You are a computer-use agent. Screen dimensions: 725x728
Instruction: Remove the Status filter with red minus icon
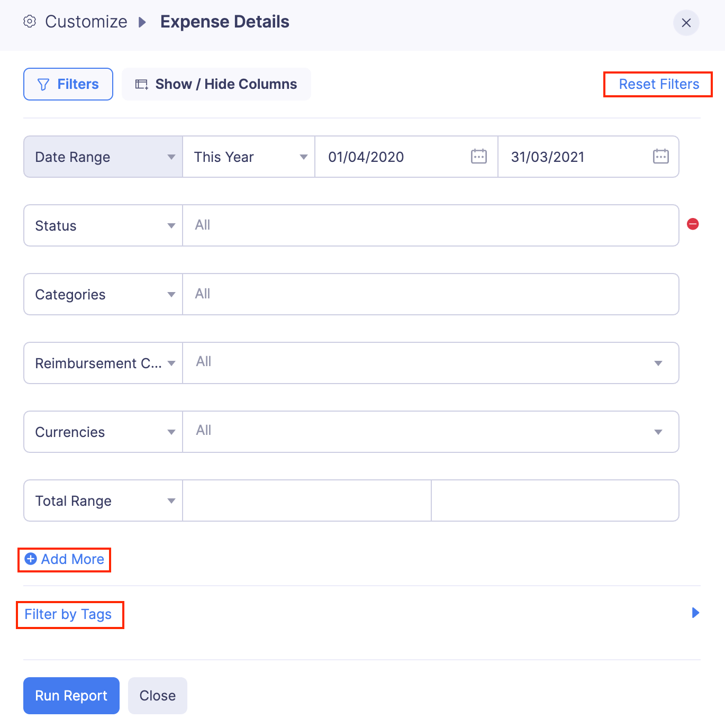click(x=692, y=224)
